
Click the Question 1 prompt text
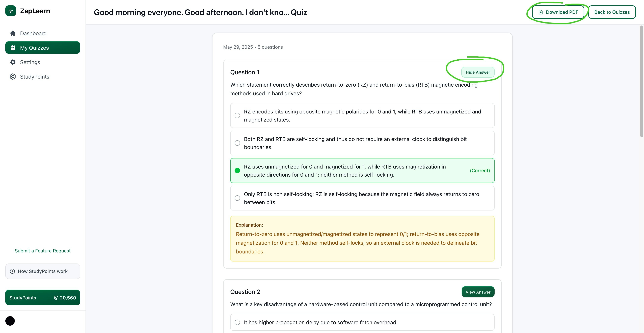click(x=354, y=89)
